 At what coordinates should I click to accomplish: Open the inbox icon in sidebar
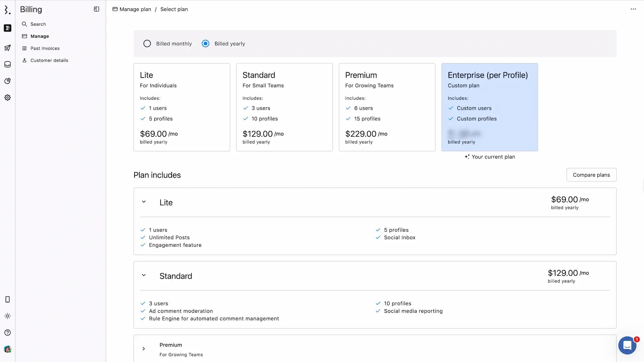[7, 64]
